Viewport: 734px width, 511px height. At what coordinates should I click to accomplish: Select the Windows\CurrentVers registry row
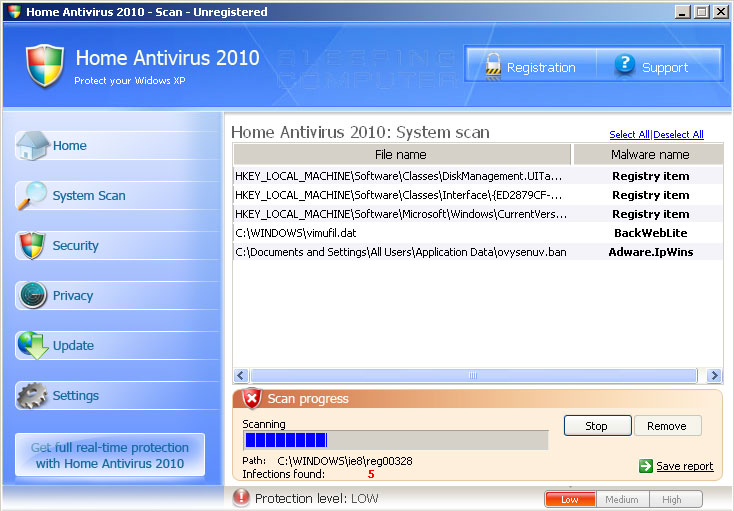(x=477, y=214)
